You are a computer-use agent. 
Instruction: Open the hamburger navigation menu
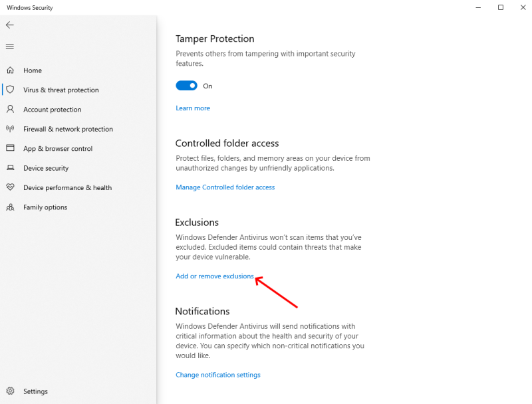pos(10,47)
